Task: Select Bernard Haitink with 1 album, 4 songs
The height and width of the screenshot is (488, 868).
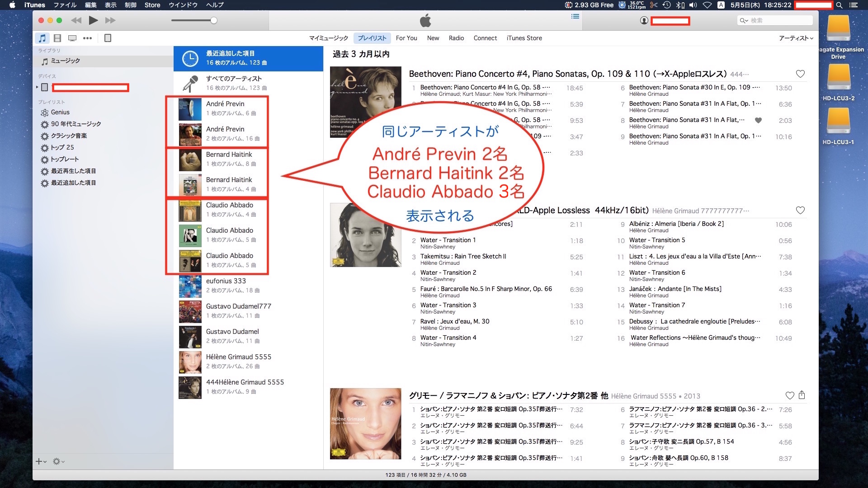Action: tap(248, 185)
